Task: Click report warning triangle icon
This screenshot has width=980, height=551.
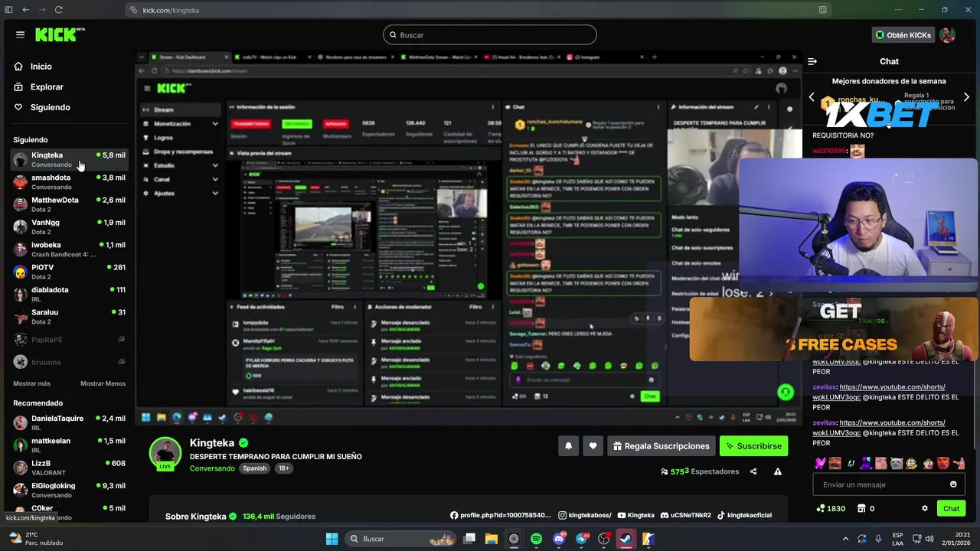Action: point(778,471)
